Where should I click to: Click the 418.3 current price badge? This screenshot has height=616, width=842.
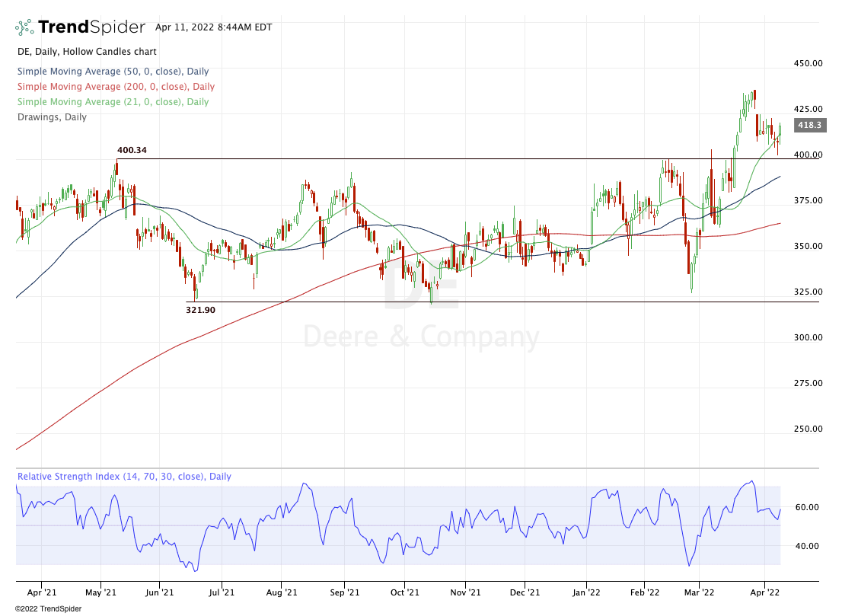click(808, 125)
